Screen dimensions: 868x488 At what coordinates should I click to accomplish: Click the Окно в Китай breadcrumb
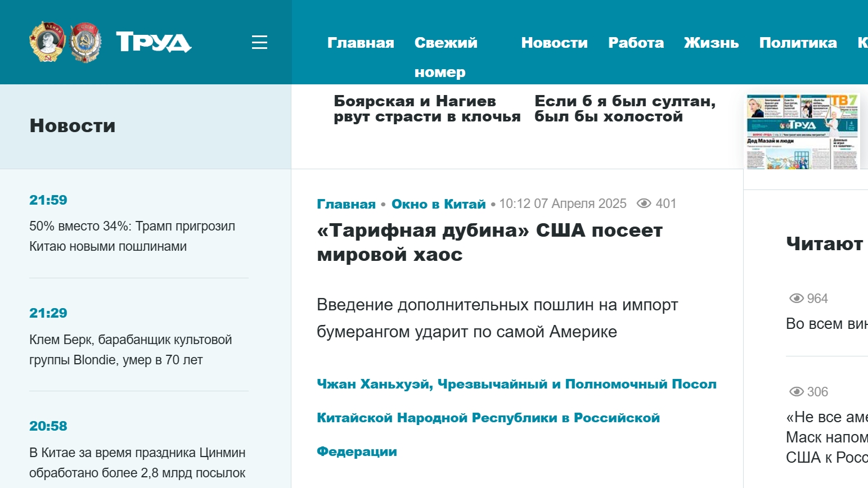(438, 204)
